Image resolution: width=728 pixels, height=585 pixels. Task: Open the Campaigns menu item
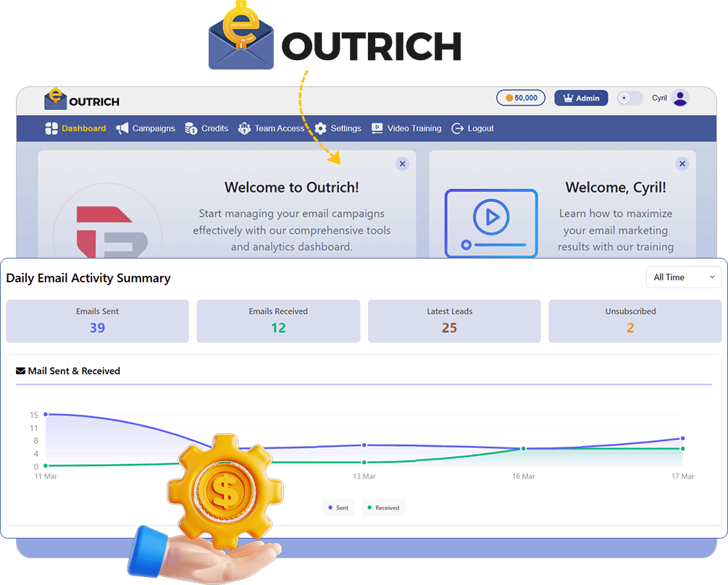154,128
